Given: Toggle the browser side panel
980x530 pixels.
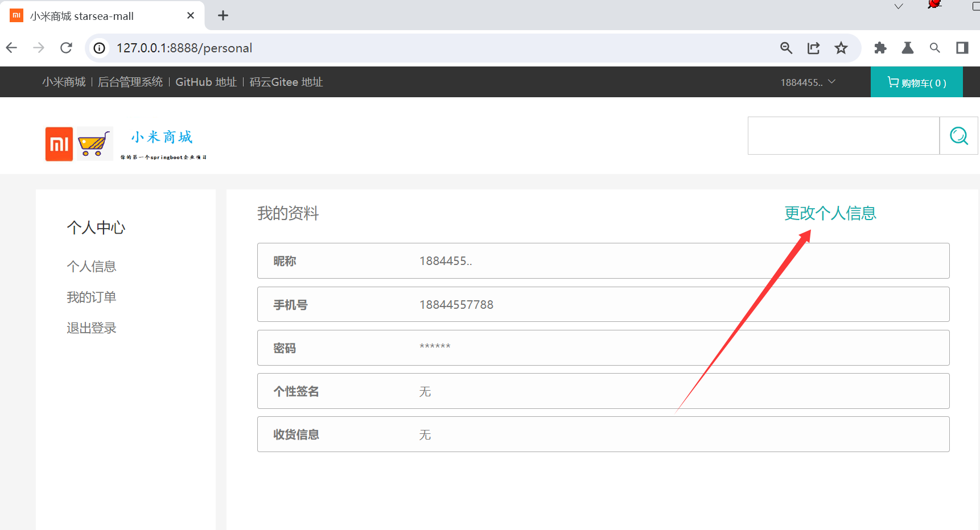Looking at the screenshot, I should click(x=962, y=48).
